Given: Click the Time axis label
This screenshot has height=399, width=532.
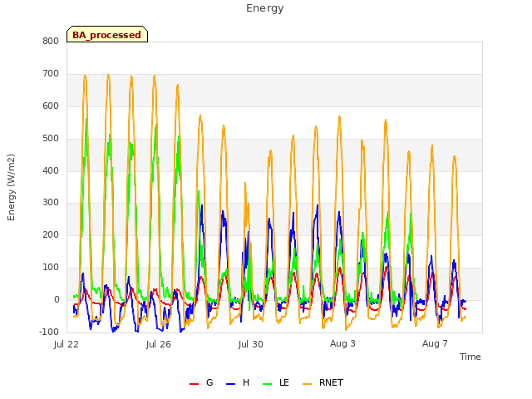Looking at the screenshot, I should coord(470,357).
